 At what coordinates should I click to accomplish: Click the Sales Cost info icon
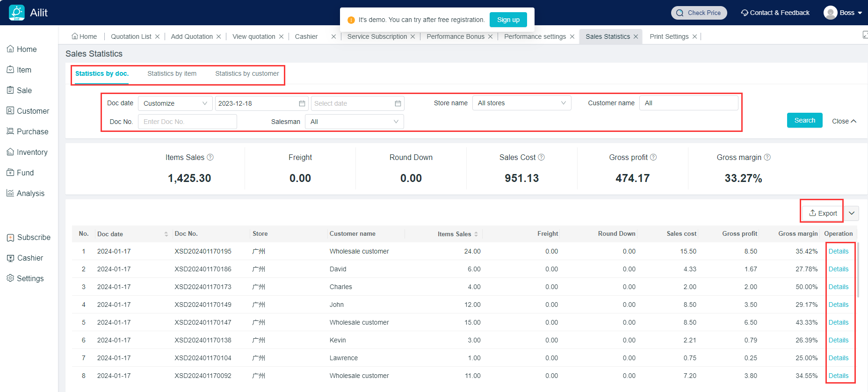pyautogui.click(x=541, y=158)
